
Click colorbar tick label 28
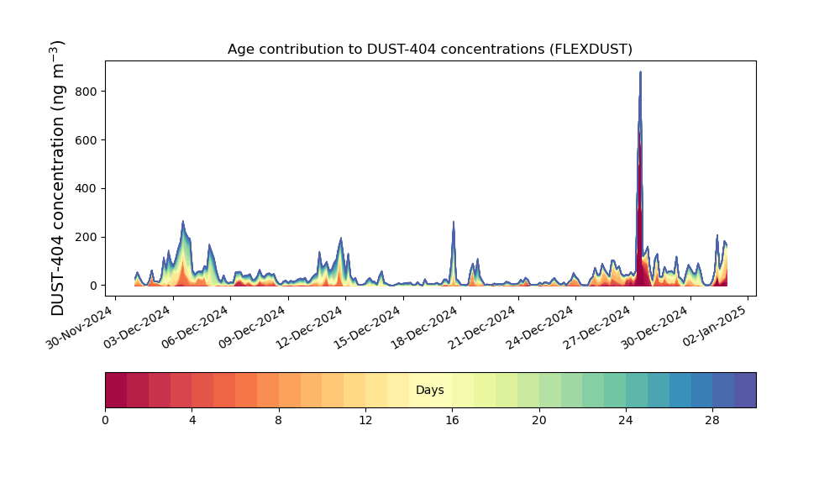pyautogui.click(x=712, y=421)
